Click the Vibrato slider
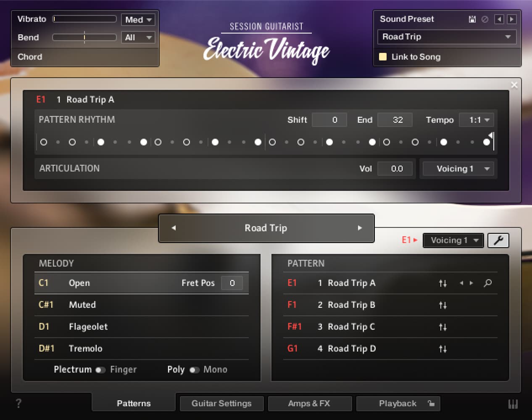 84,19
